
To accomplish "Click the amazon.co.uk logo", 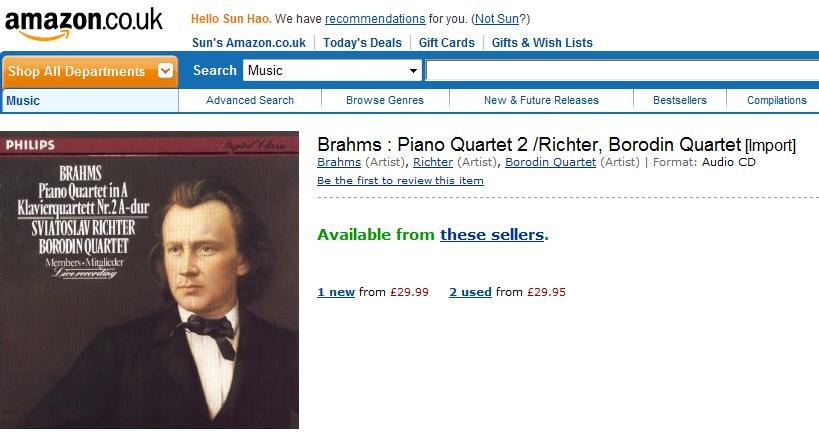I will (84, 24).
